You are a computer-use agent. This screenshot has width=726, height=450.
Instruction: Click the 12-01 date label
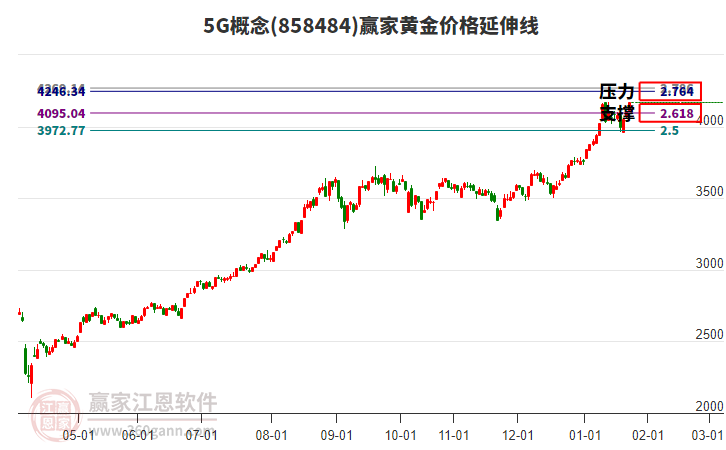point(518,436)
